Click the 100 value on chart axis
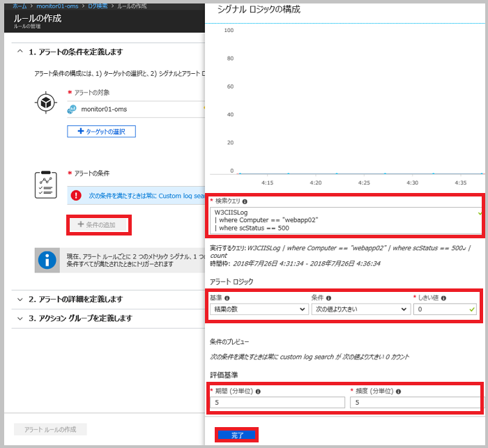Image resolution: width=488 pixels, height=448 pixels. tap(229, 30)
